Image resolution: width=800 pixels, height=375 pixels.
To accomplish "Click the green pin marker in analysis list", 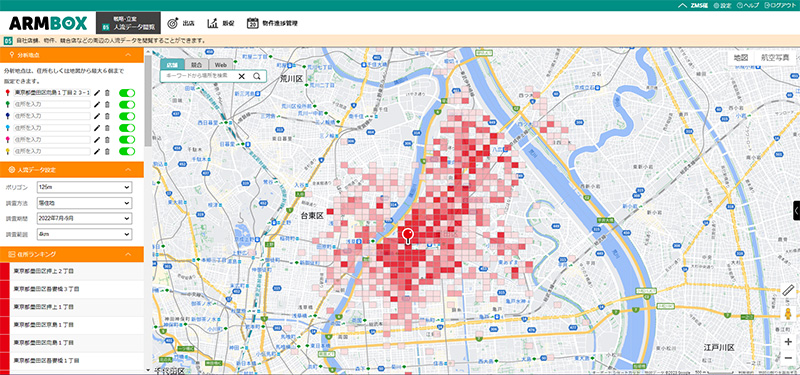I will (7, 105).
